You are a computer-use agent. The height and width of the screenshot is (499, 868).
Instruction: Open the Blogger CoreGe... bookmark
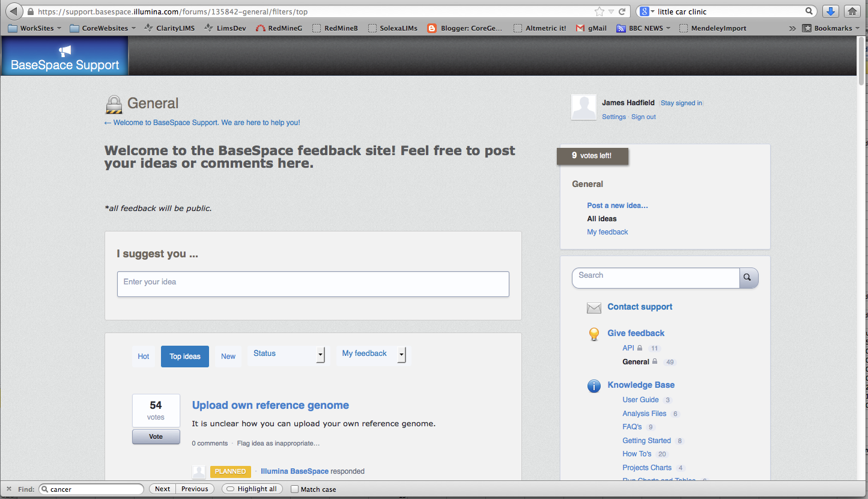point(464,28)
